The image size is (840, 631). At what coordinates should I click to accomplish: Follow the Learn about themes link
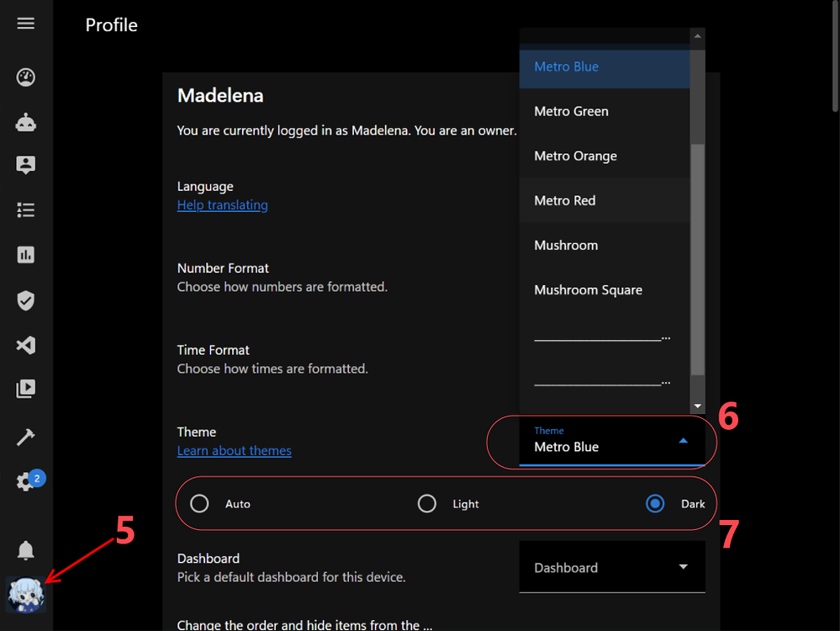[235, 451]
